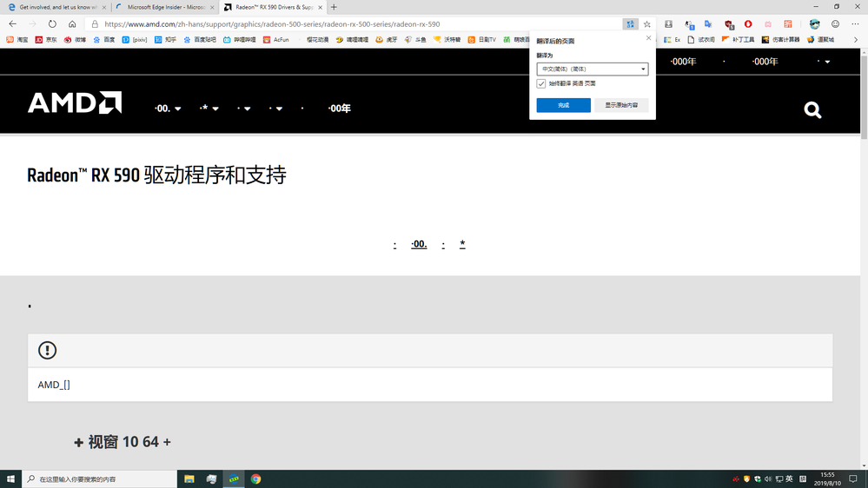
Task: Open the 京东 bookmark
Action: [46, 40]
